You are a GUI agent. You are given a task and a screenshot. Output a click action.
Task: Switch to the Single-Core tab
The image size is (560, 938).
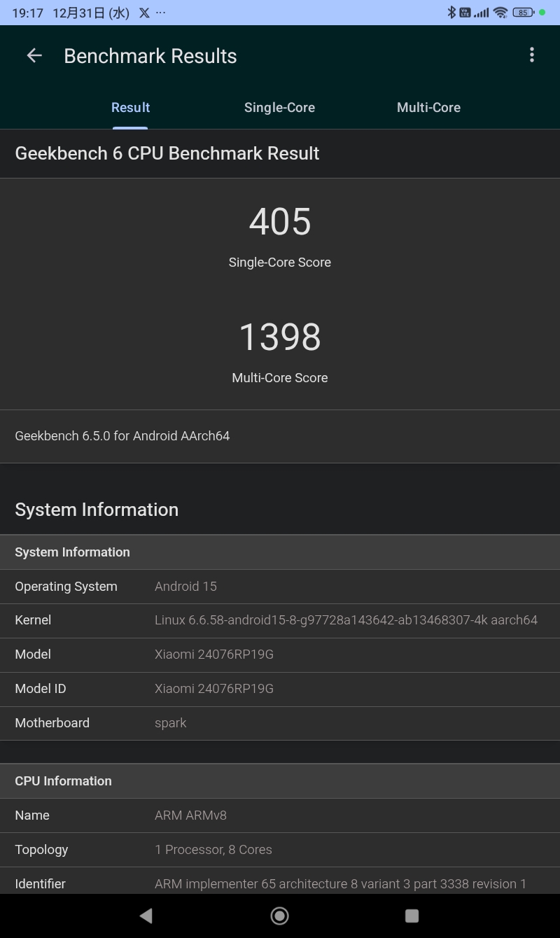[x=279, y=108]
